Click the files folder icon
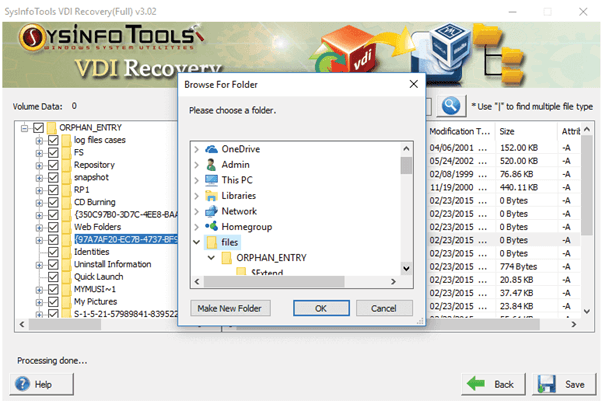 coord(212,242)
